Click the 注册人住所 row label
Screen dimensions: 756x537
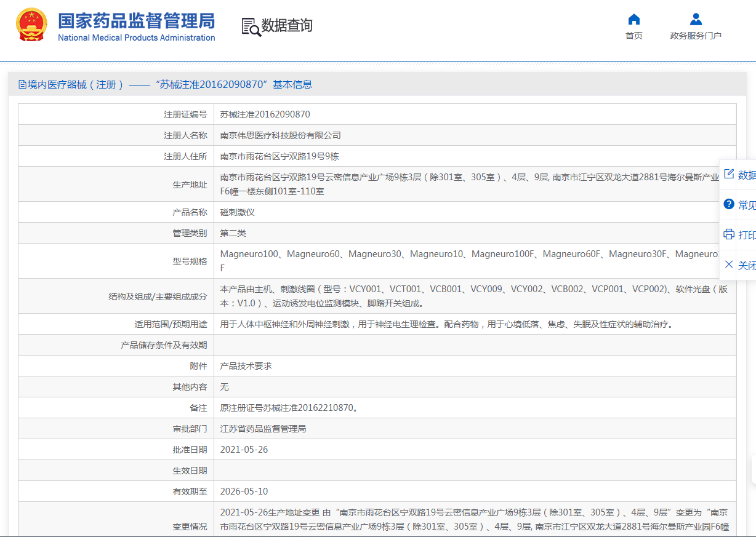click(185, 156)
